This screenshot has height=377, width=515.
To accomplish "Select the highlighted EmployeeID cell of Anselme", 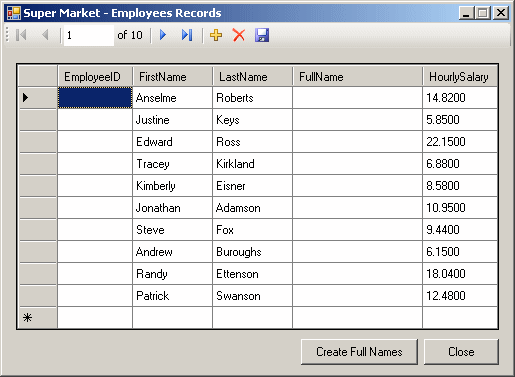I will (95, 98).
